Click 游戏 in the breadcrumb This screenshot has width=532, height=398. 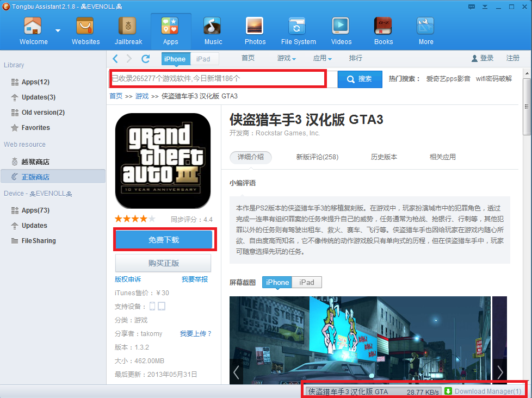pyautogui.click(x=142, y=96)
